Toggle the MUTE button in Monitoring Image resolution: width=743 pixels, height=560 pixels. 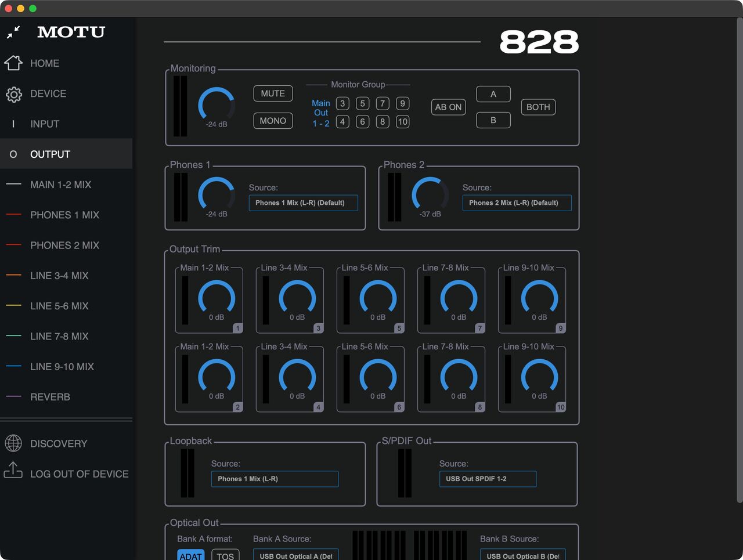[273, 93]
